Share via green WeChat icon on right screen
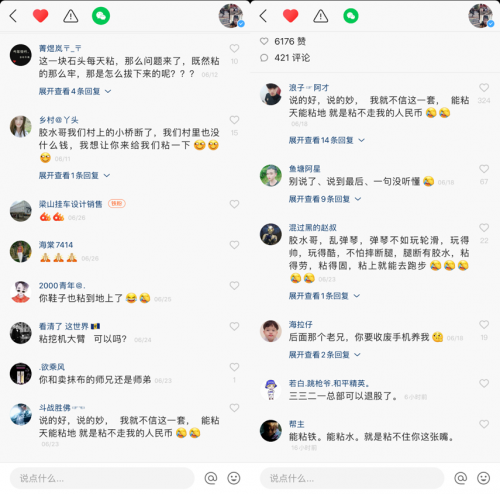Viewport: 500px width, 494px height. click(x=351, y=16)
